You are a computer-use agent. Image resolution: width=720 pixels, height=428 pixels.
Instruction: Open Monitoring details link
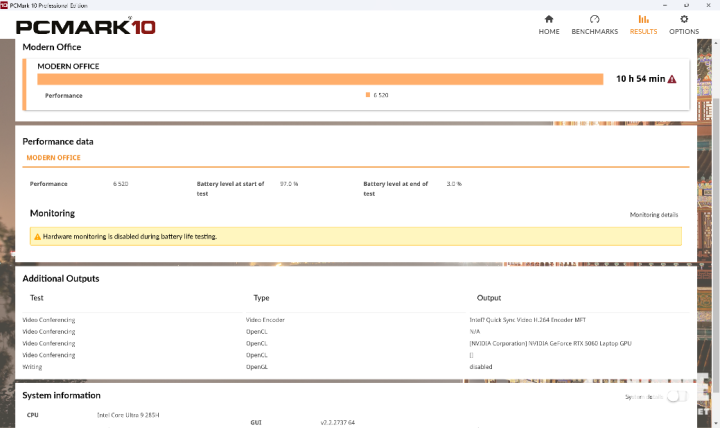click(x=653, y=215)
